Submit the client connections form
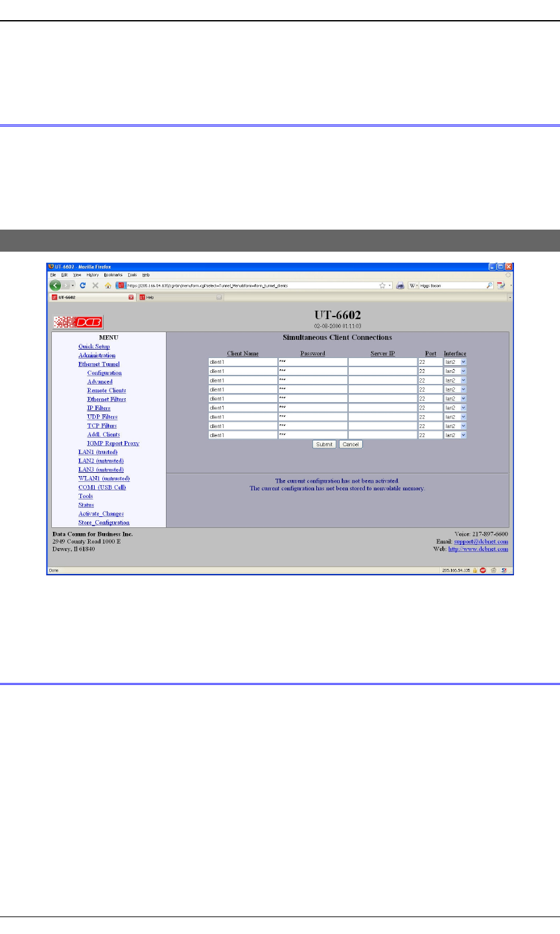This screenshot has width=560, height=934. click(324, 444)
